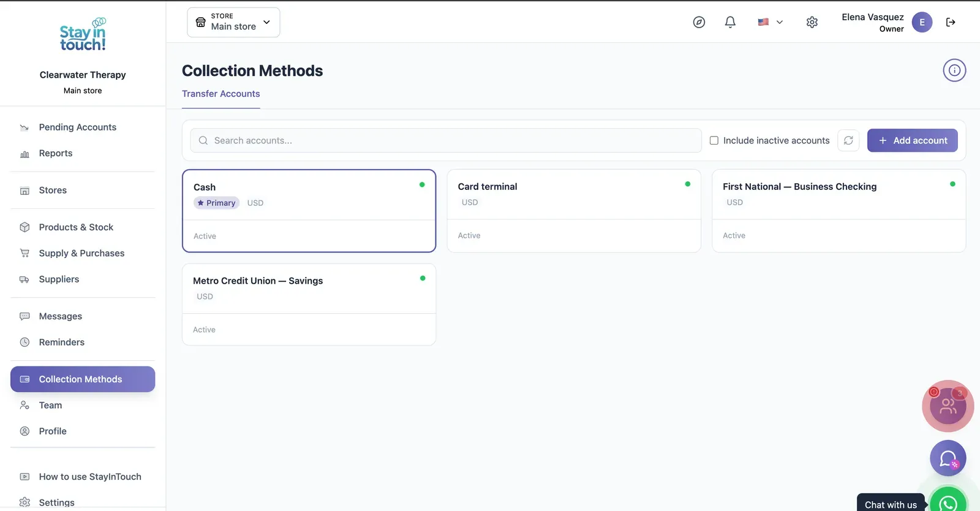Open the Elena Vasquez avatar menu
980x511 pixels.
(922, 22)
